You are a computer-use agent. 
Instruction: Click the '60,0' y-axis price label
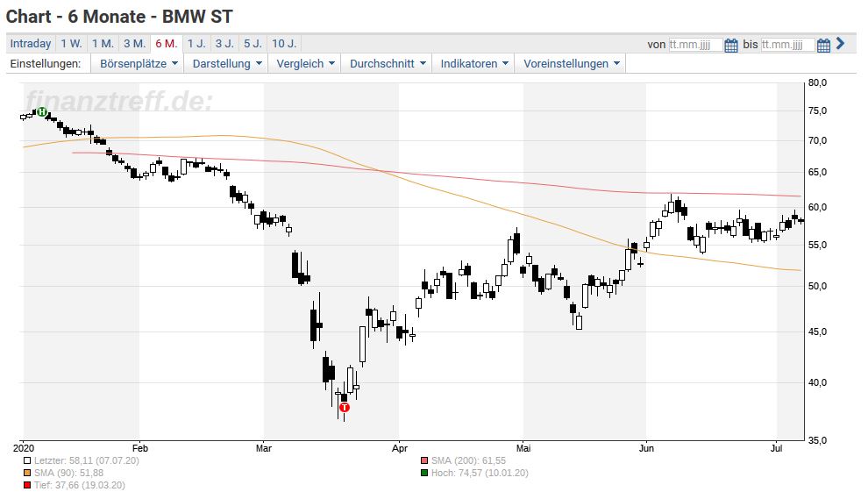click(x=818, y=208)
